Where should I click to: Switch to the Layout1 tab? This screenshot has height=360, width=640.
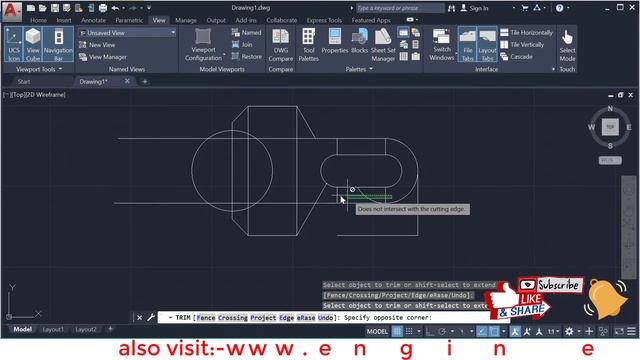[x=53, y=329]
